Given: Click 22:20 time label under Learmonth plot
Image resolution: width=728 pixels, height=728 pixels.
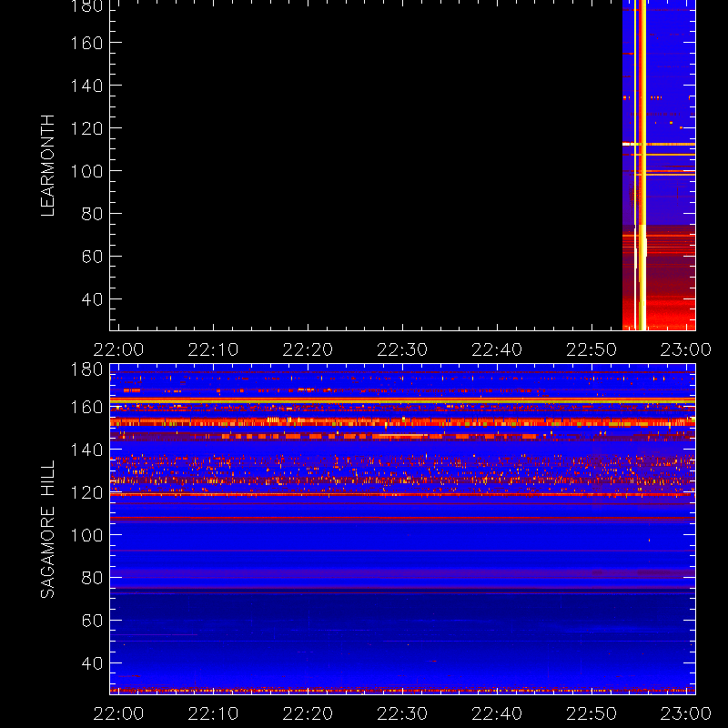Looking at the screenshot, I should click(x=308, y=349).
